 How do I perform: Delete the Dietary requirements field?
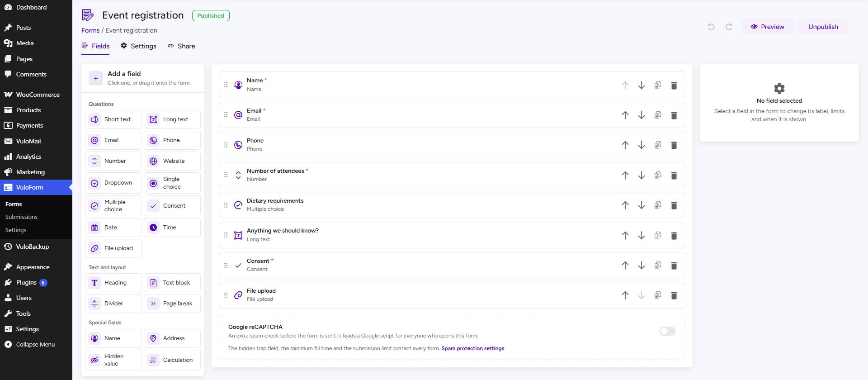point(674,205)
